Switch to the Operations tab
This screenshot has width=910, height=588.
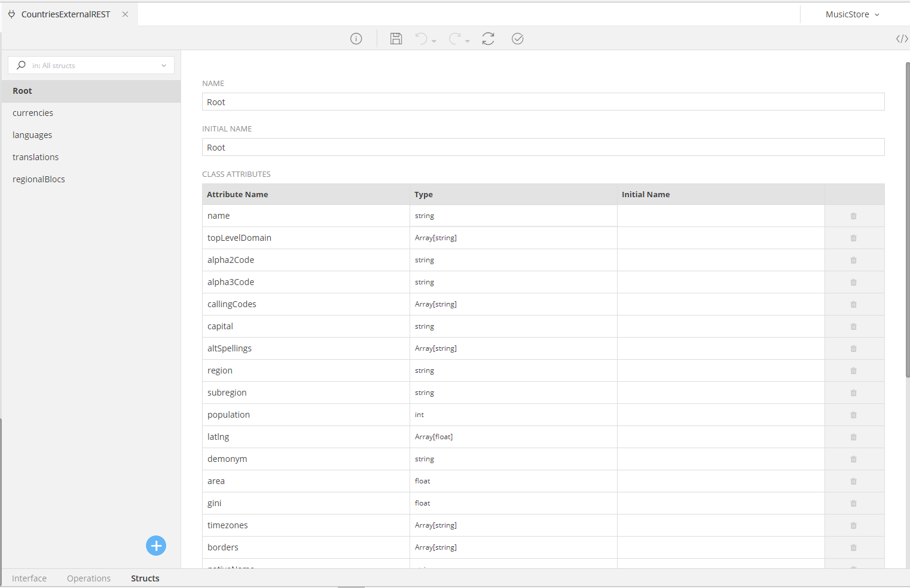[88, 578]
